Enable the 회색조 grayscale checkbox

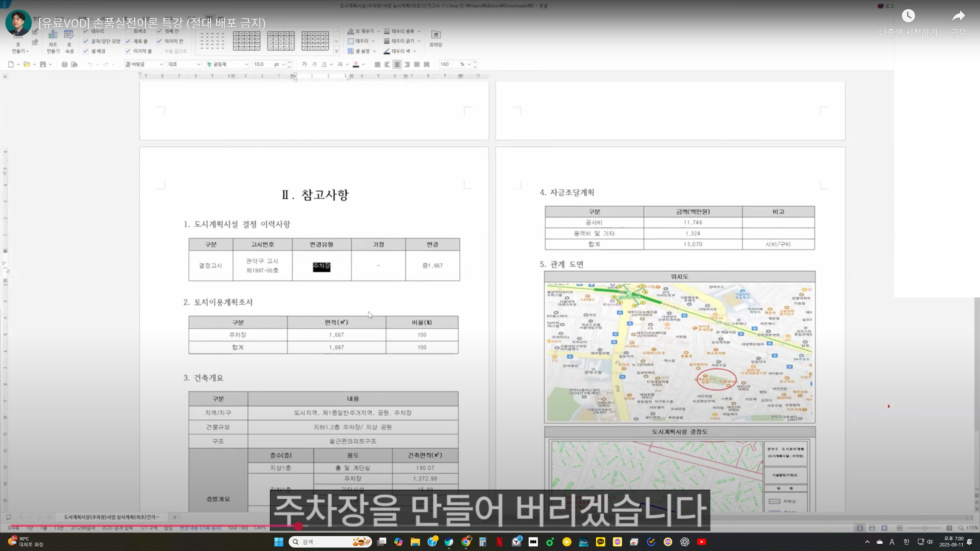pyautogui.click(x=128, y=31)
